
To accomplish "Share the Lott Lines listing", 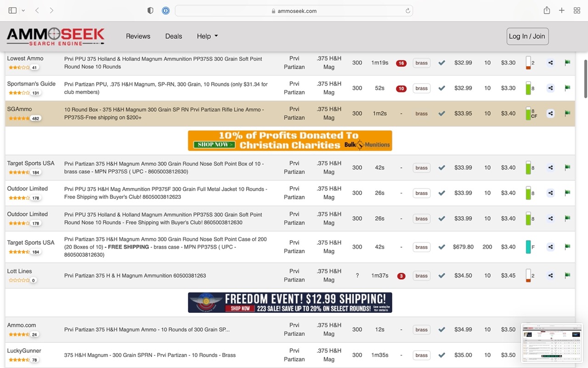I will click(550, 276).
